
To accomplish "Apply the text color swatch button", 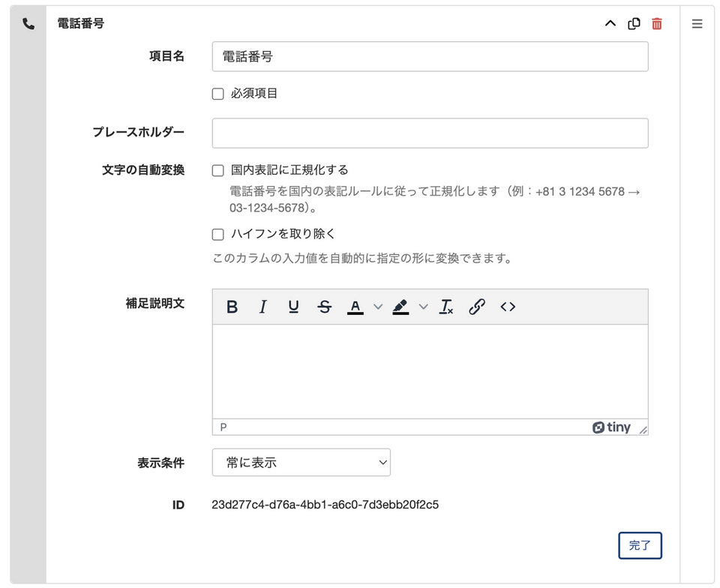I will click(x=355, y=307).
